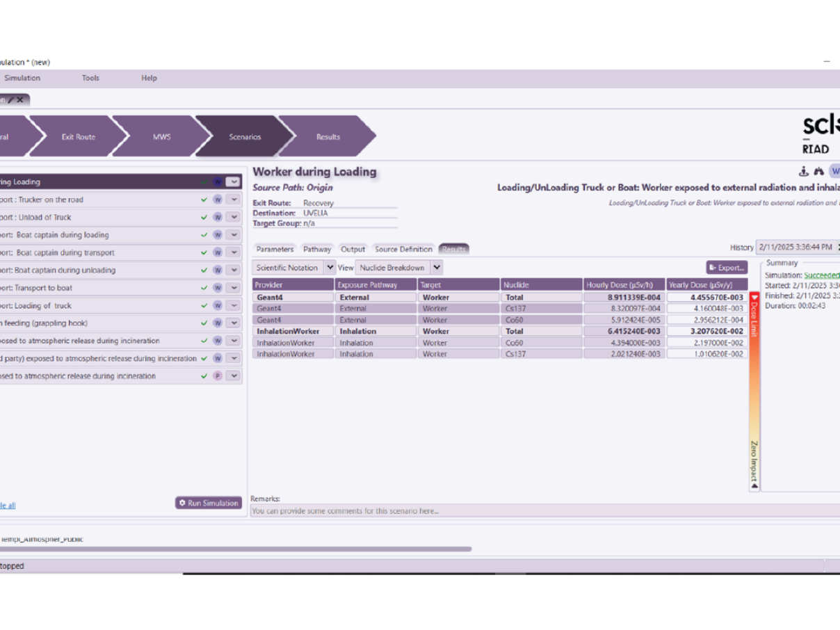This screenshot has height=630, width=840.
Task: Expand dropdown on Unload of Truck row
Action: [x=234, y=217]
